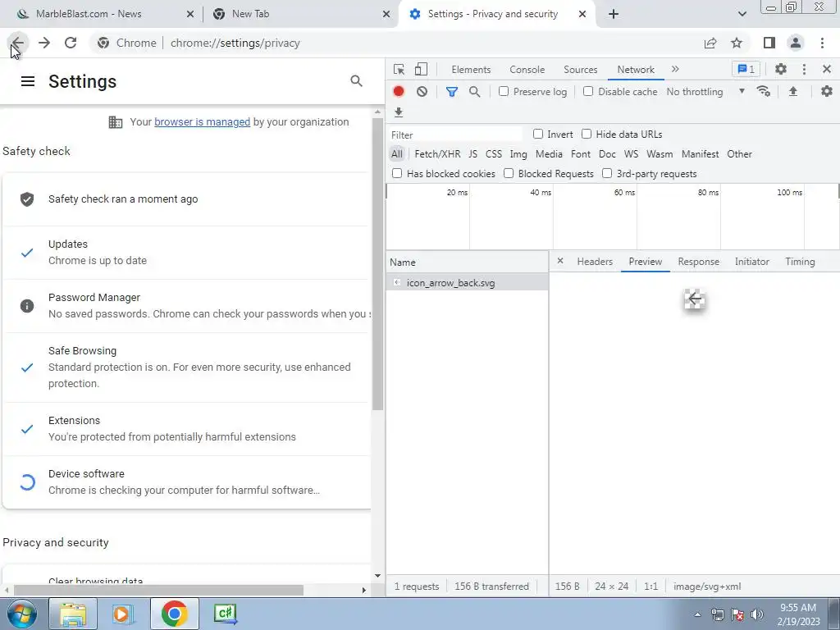
Task: Toggle network filter funnel icon
Action: pos(452,92)
